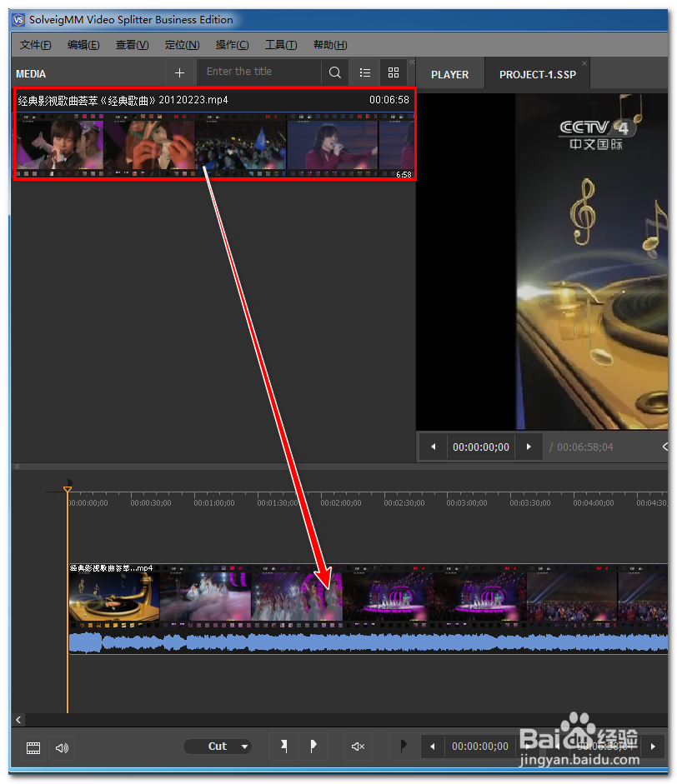Select the 经典影视歌曲荟萃 mp4 media item
Image resolution: width=677 pixels, height=784 pixels.
click(x=215, y=134)
